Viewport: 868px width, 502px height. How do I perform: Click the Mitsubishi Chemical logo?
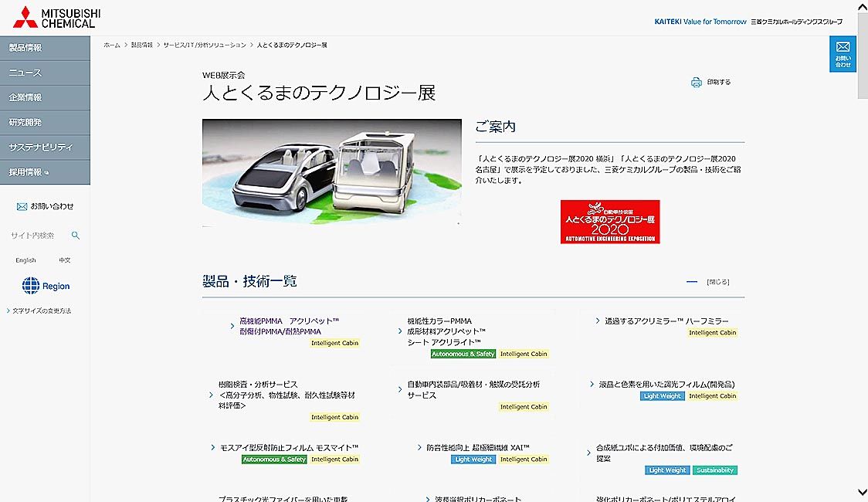coord(57,18)
